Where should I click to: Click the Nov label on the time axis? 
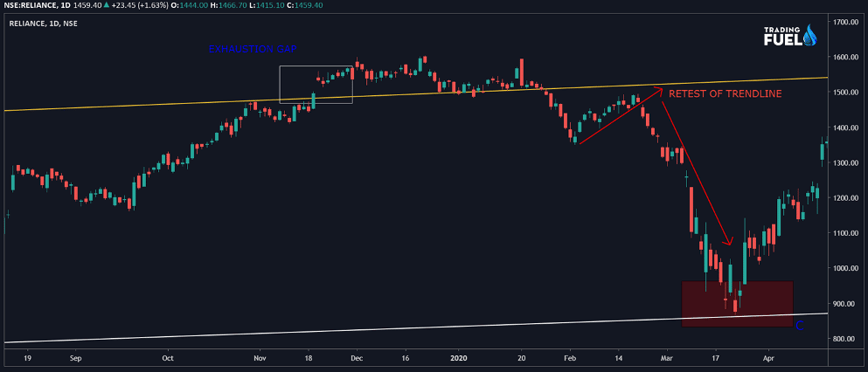click(259, 358)
